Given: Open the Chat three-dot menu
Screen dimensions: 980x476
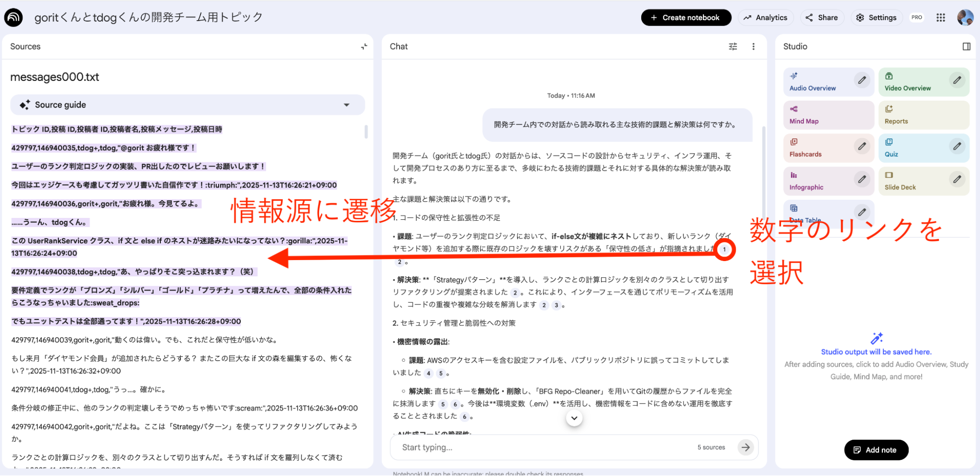Looking at the screenshot, I should coord(754,47).
